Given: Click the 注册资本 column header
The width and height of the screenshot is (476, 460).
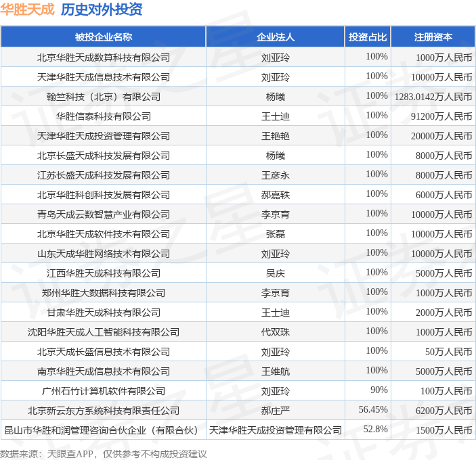Looking at the screenshot, I should coord(433,37).
